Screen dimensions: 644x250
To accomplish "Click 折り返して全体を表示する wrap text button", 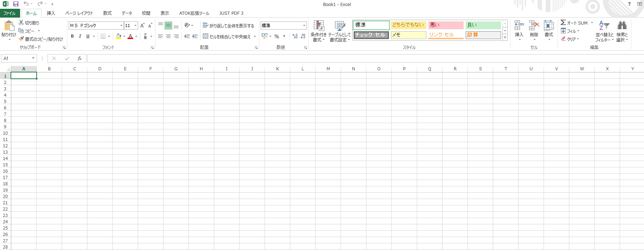I will 228,26.
